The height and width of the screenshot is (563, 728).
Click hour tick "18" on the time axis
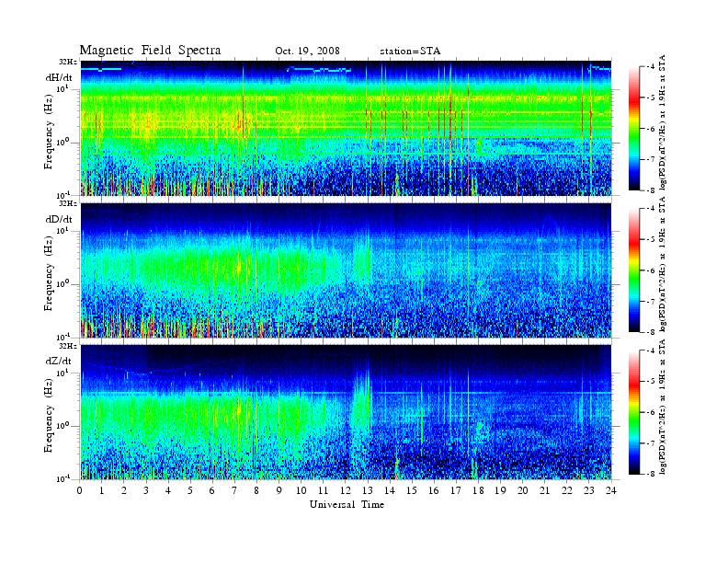[478, 490]
